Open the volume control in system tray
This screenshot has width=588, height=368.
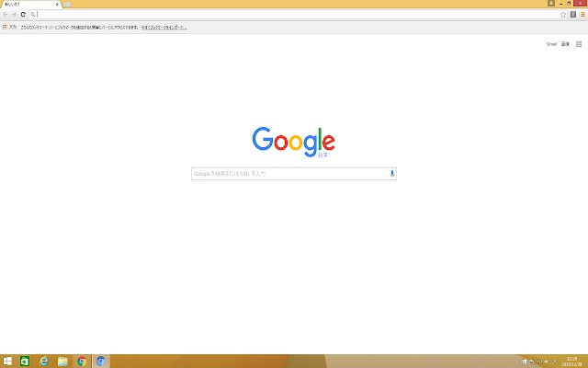point(547,362)
